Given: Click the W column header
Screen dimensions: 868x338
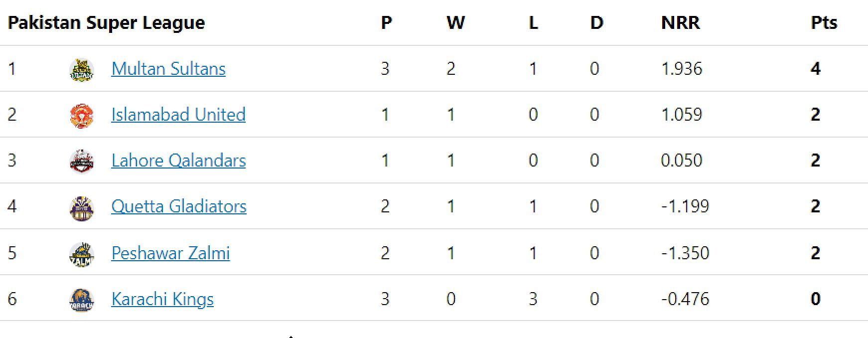Looking at the screenshot, I should (x=455, y=23).
